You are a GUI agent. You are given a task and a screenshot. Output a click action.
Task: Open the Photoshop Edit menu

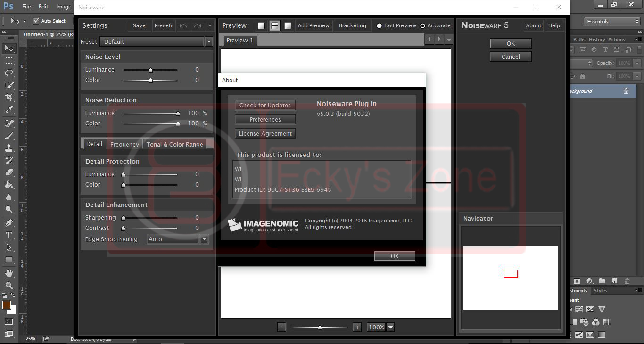coord(43,7)
